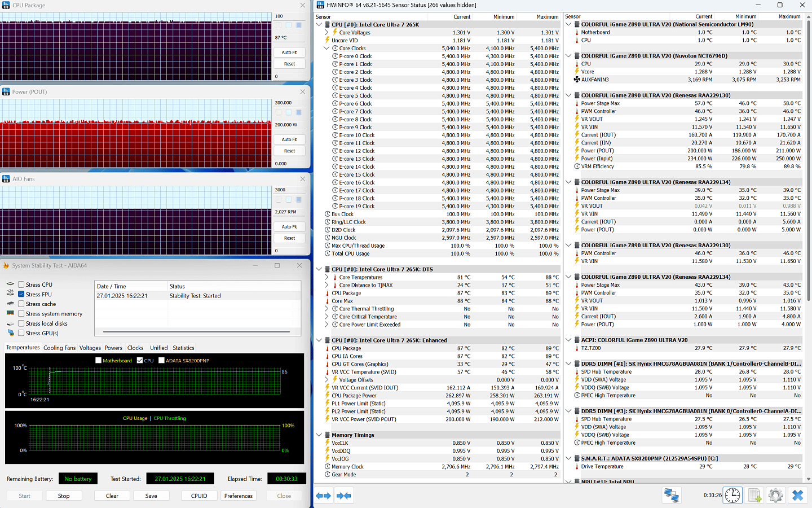The width and height of the screenshot is (812, 508).
Task: Click the AIDA64 flame icon in the title bar
Action: pyautogui.click(x=6, y=265)
